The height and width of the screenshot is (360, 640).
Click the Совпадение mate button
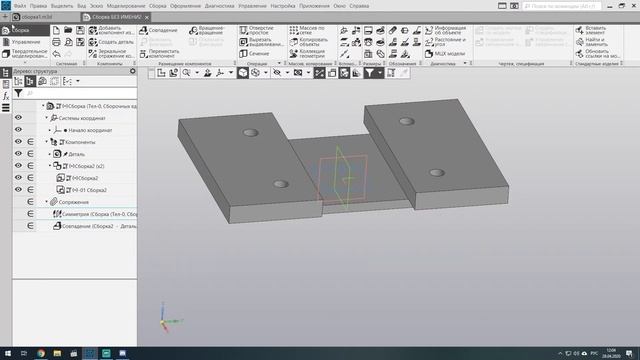coord(159,30)
